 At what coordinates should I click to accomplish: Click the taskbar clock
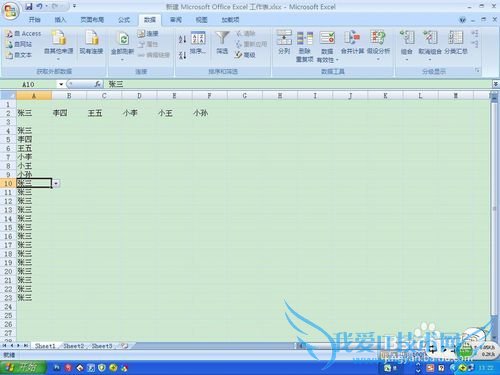[486, 368]
